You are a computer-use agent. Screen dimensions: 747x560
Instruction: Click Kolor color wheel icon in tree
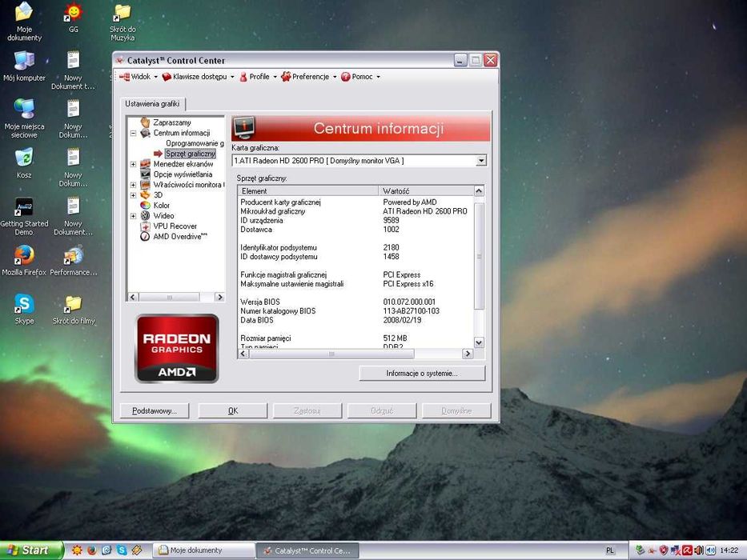(145, 206)
